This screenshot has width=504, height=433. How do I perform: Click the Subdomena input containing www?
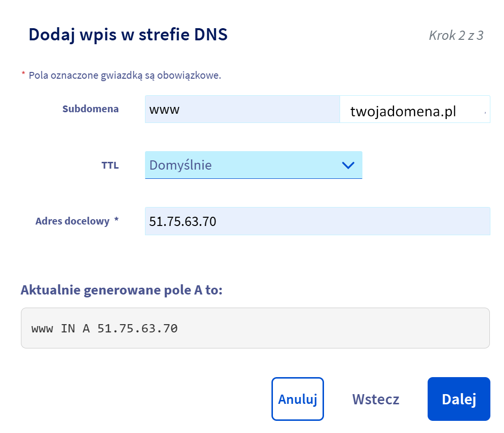242,109
